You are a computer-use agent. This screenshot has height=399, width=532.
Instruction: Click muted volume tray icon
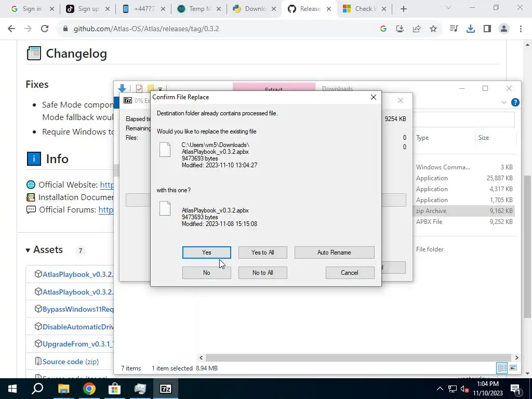click(465, 389)
